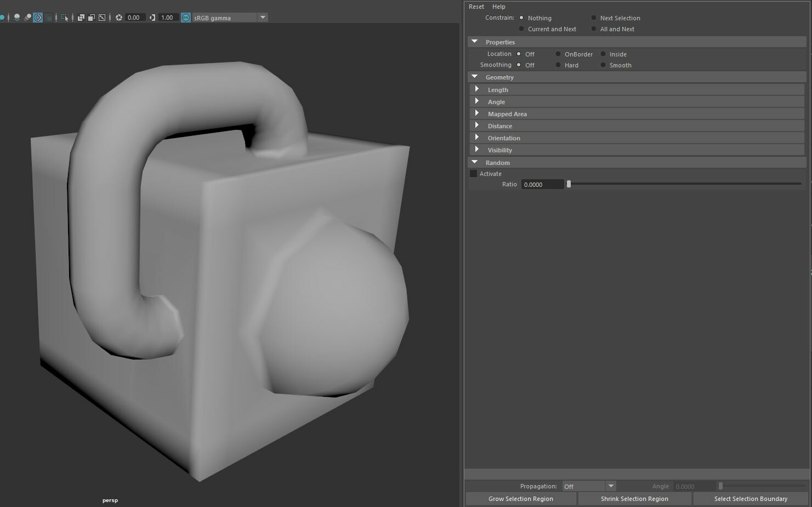Open the Help menu
812x507 pixels.
coord(498,6)
